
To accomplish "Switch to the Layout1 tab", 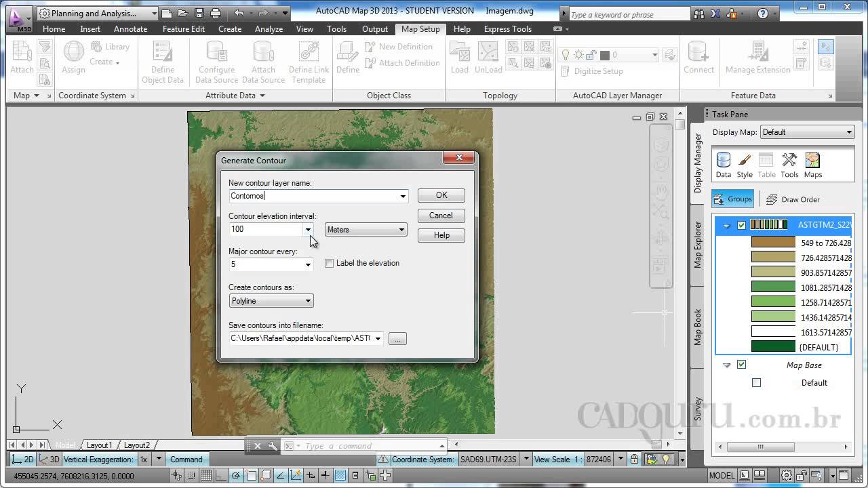I will [x=99, y=445].
